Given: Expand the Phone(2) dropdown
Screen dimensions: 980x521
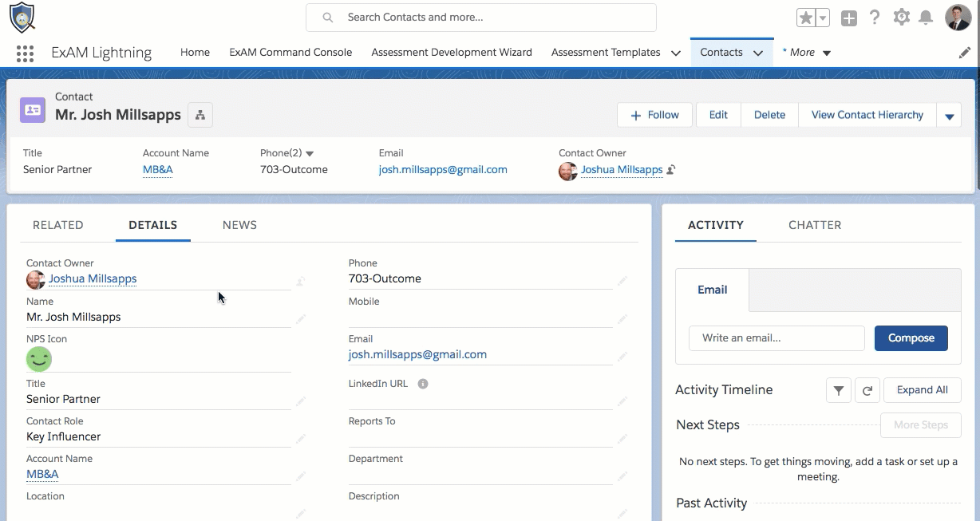Looking at the screenshot, I should pyautogui.click(x=310, y=153).
